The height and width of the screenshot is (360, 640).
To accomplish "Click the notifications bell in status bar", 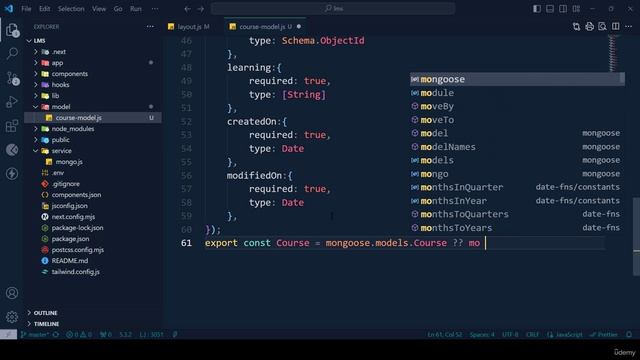I will pyautogui.click(x=629, y=334).
